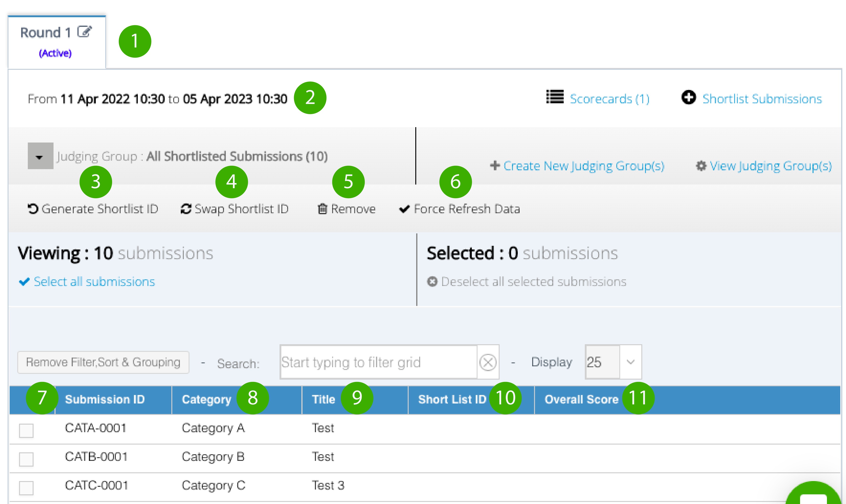
Task: Click the Create New Judging Group(s) link
Action: (584, 166)
